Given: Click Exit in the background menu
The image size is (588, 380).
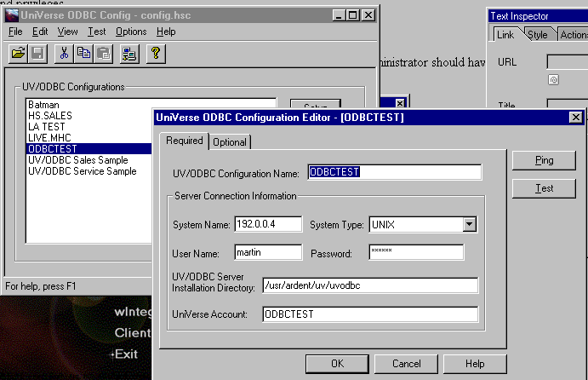Looking at the screenshot, I should [x=126, y=354].
